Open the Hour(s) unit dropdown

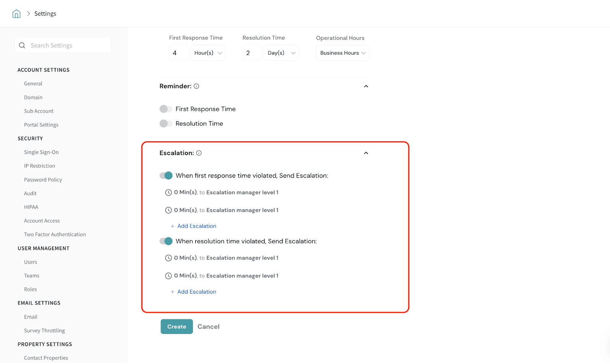(x=208, y=53)
